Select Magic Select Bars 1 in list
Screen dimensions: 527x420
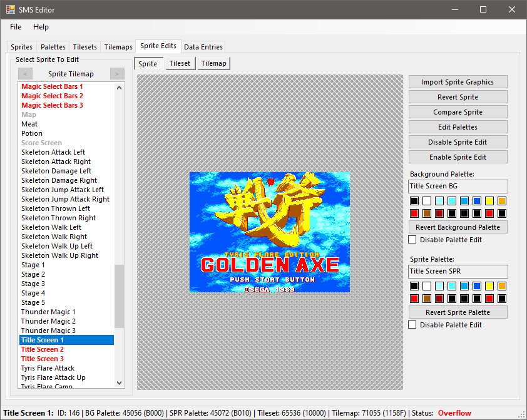66,86
